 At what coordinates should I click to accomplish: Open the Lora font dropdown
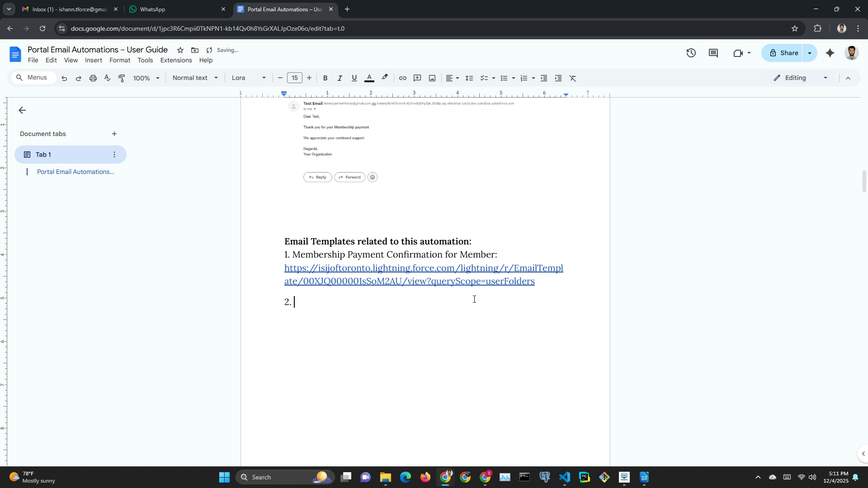(249, 78)
